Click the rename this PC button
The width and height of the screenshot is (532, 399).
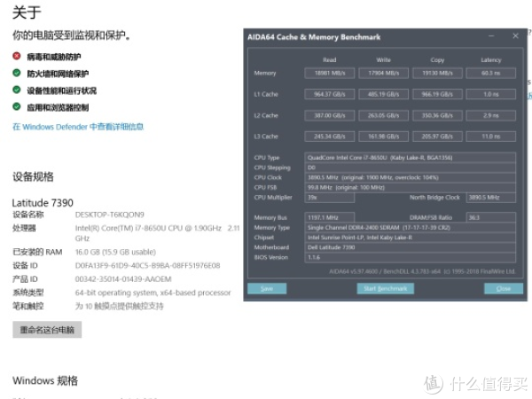[x=47, y=330]
